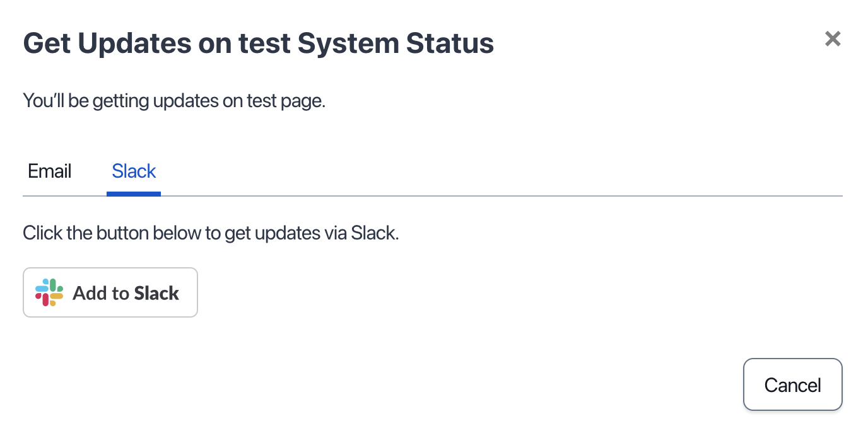Image resolution: width=868 pixels, height=426 pixels.
Task: Choose Slack as the update method
Action: (x=134, y=171)
